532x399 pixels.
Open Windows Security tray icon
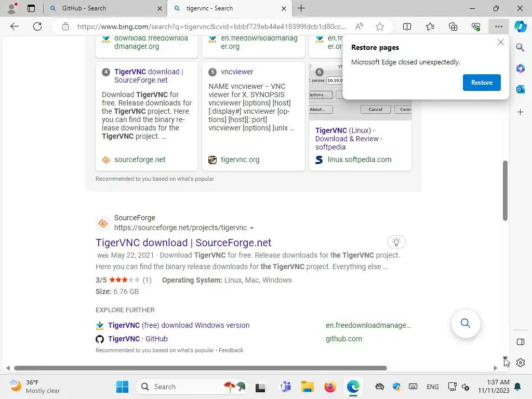[x=396, y=387]
